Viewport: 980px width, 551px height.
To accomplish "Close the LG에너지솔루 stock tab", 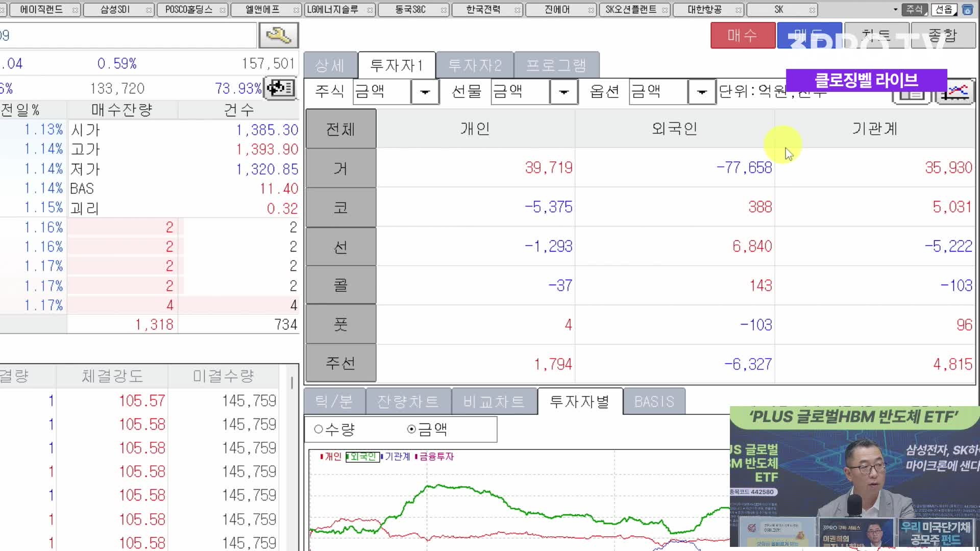I will (x=370, y=10).
